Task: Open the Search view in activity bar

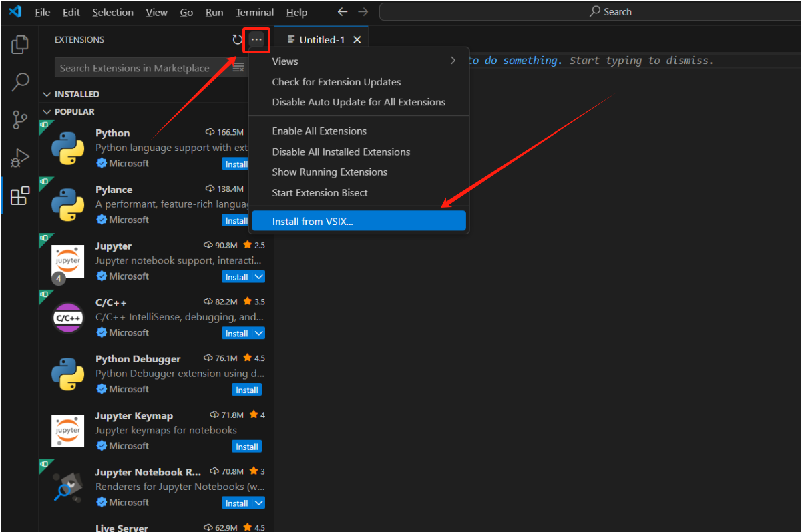Action: tap(20, 82)
